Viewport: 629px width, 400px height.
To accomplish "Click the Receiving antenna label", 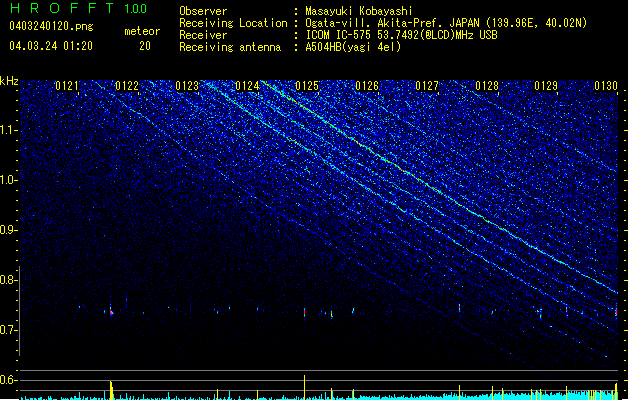I will pyautogui.click(x=230, y=47).
